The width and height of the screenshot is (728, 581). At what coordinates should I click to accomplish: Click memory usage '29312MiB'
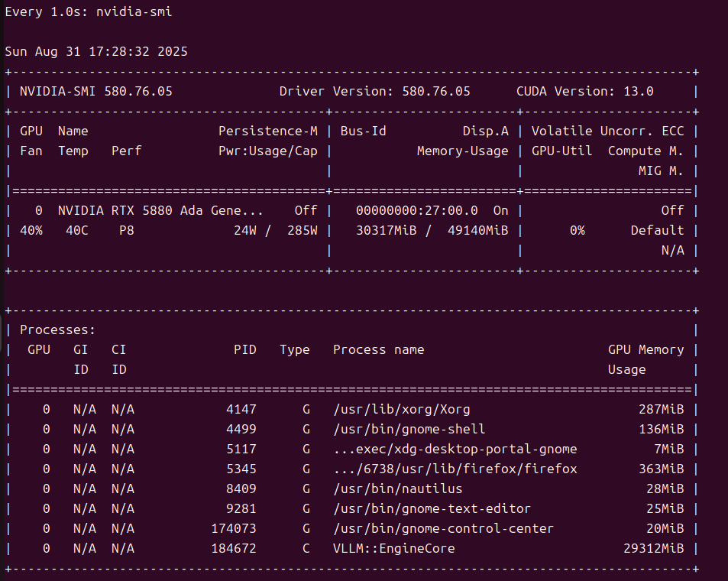click(654, 548)
